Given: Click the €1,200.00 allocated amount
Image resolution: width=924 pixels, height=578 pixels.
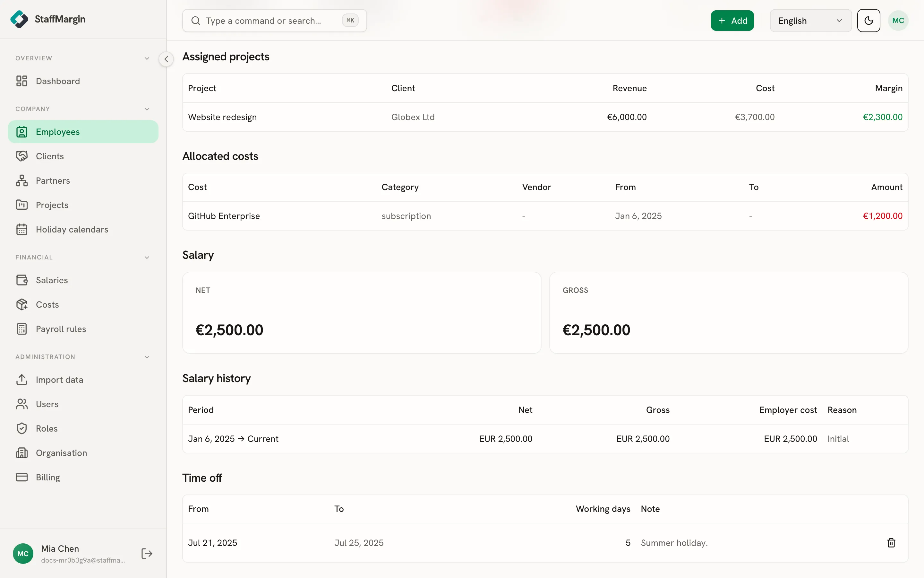Looking at the screenshot, I should (882, 216).
